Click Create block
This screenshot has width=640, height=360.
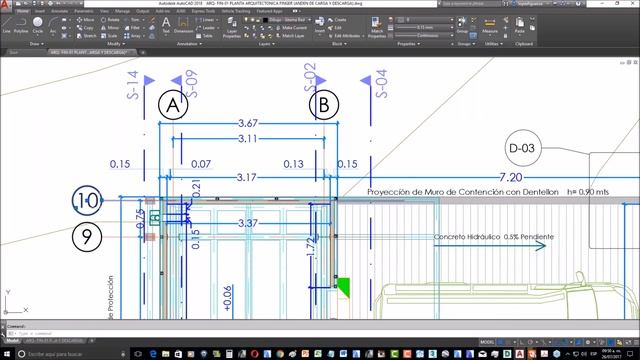[x=338, y=20]
